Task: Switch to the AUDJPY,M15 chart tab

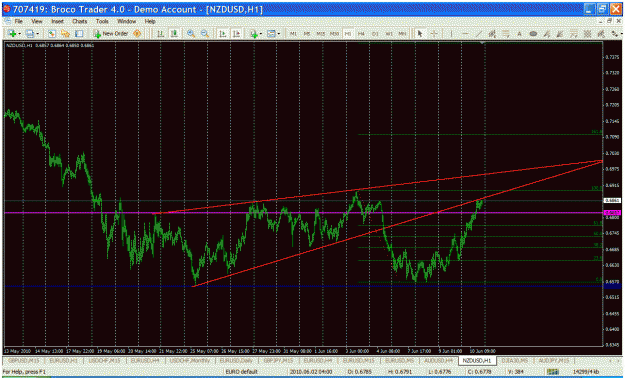Action: point(553,361)
